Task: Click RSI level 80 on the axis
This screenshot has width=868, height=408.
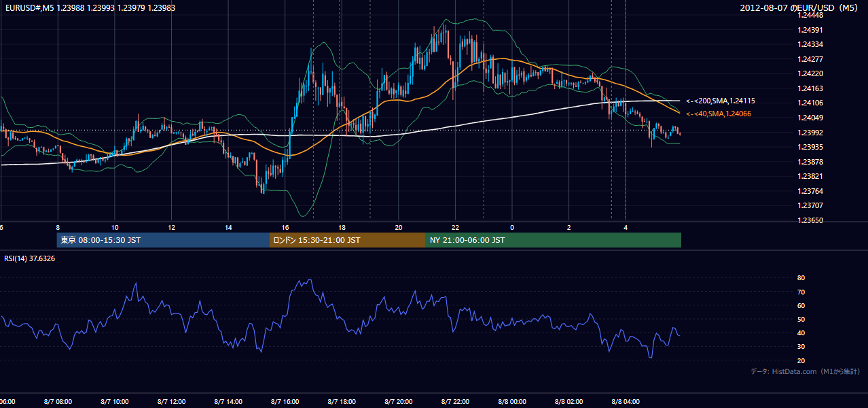Action: click(801, 278)
